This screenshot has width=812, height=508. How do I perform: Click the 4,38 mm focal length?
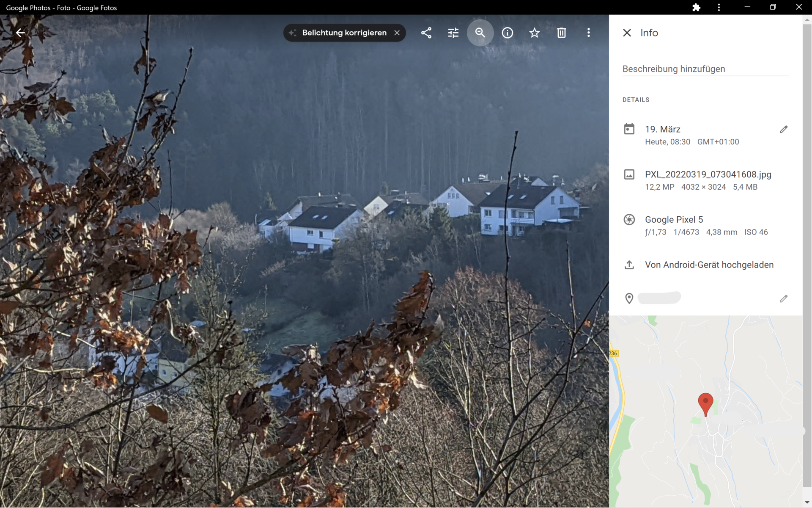coord(721,232)
